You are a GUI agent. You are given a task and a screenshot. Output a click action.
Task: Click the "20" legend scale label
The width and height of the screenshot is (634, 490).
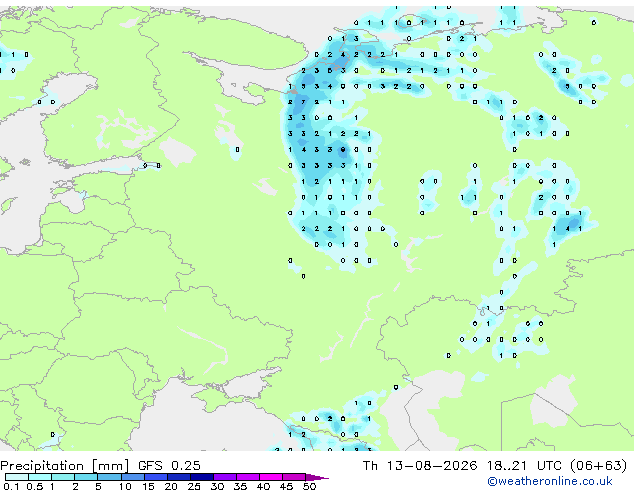171,486
